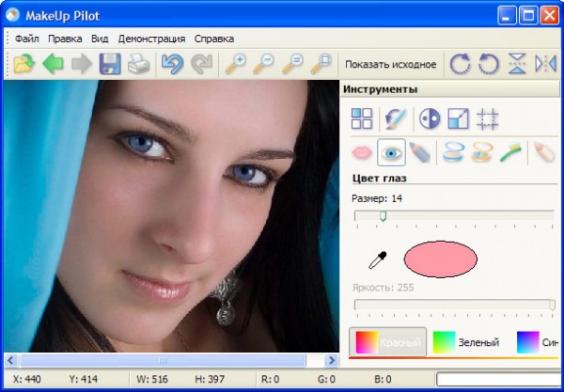Select the Синий color palette
This screenshot has height=392, width=564.
click(538, 342)
